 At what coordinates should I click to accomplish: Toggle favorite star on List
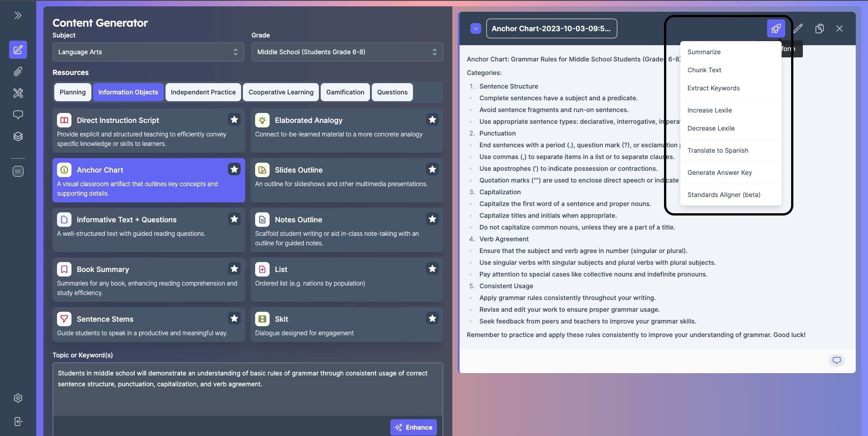click(x=432, y=269)
